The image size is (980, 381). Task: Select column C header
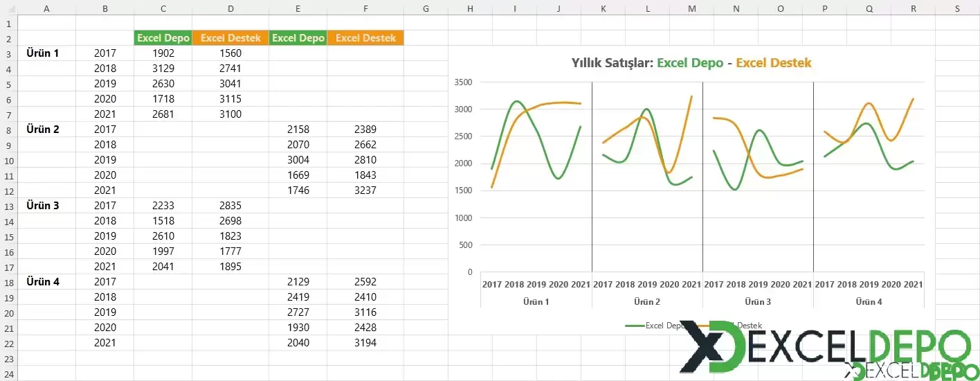(x=163, y=8)
